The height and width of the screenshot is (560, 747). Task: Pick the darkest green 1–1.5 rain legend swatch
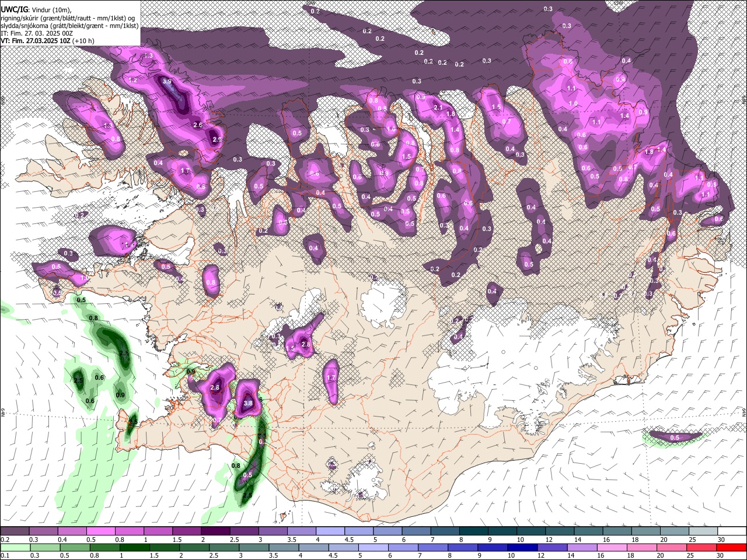tap(135, 548)
